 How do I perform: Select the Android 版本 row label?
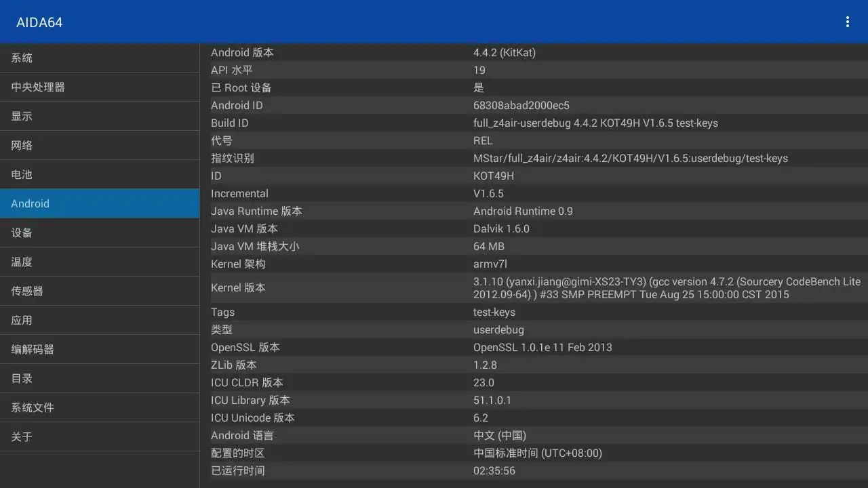coord(242,52)
